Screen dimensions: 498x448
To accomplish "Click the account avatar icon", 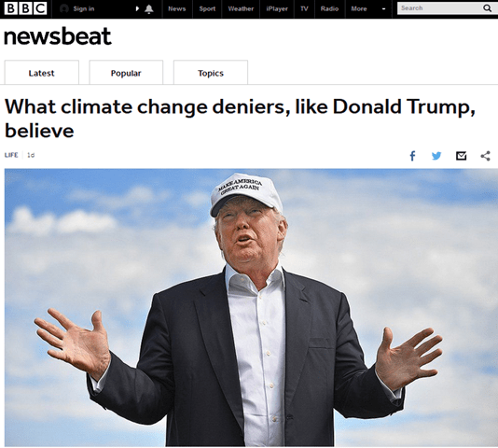I will click(64, 8).
